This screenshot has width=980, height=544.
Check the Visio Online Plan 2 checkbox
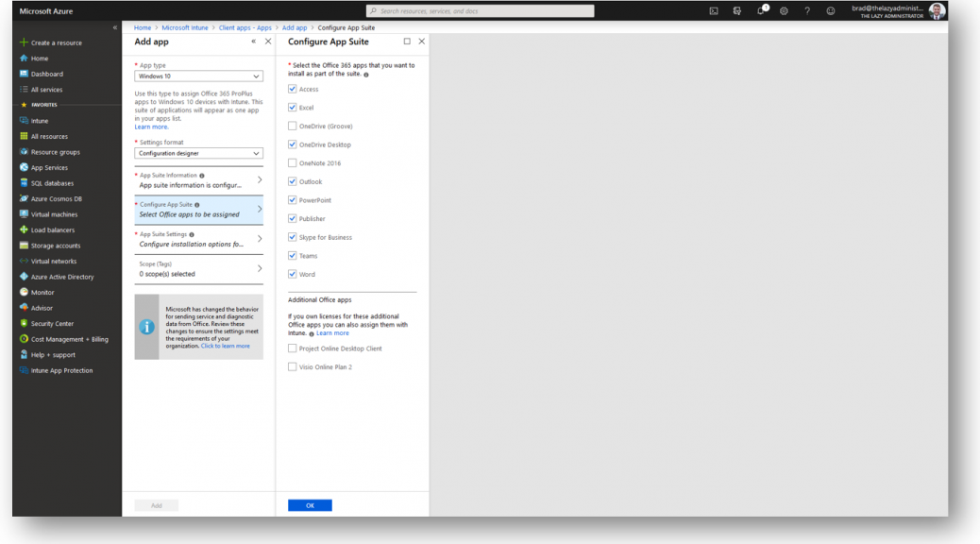[x=292, y=367]
